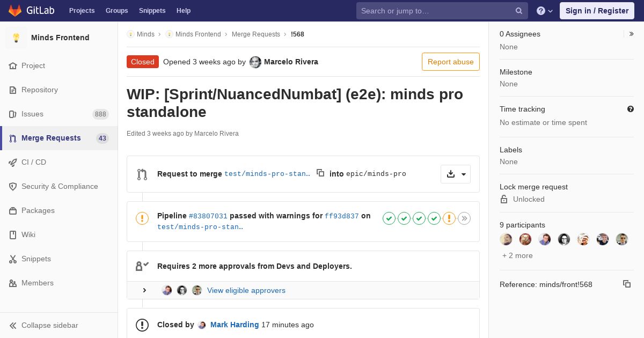The width and height of the screenshot is (644, 338).
Task: Expand the eligible approvers list
Action: coord(144,290)
